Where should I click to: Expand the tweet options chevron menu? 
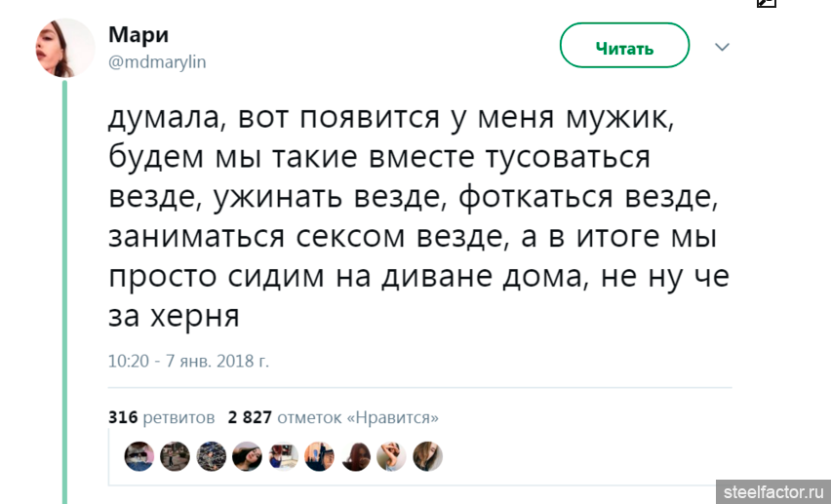coord(723,47)
